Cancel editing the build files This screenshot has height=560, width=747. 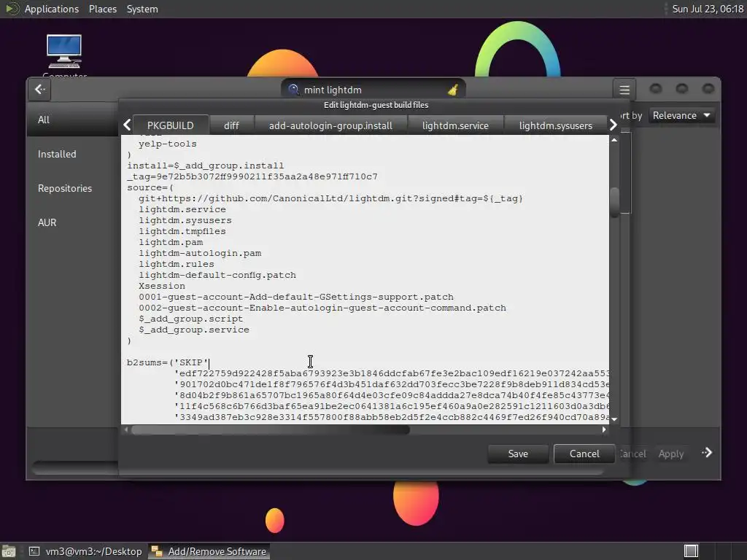(584, 454)
